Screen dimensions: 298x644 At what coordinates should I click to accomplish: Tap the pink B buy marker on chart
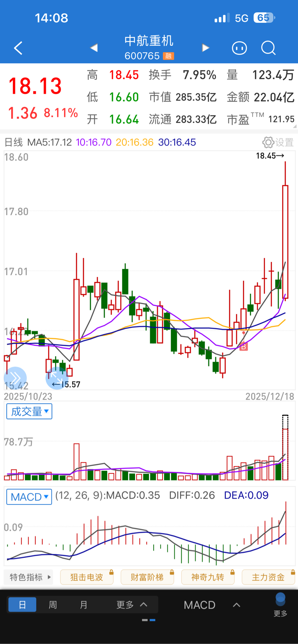243,347
